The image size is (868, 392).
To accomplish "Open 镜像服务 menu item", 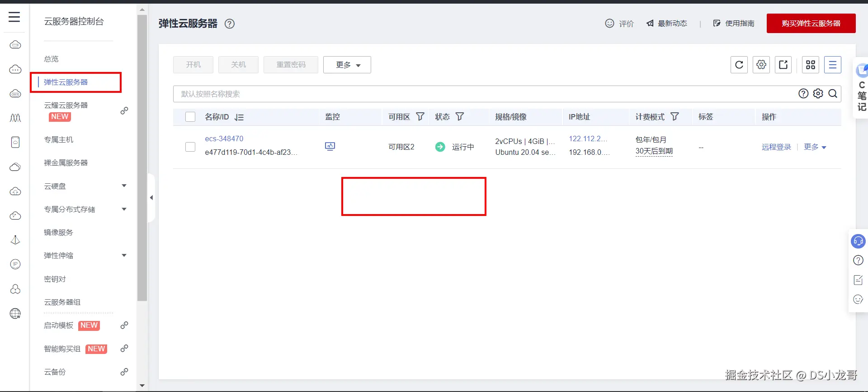I will (x=58, y=232).
